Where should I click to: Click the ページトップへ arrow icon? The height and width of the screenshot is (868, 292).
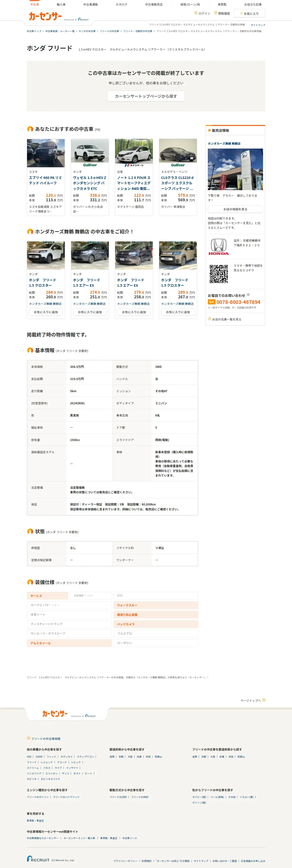point(264,700)
